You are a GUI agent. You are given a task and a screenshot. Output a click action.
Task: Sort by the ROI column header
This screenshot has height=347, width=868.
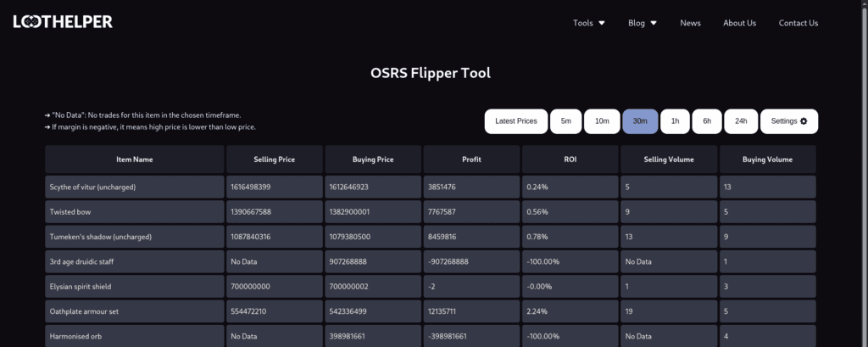(570, 160)
